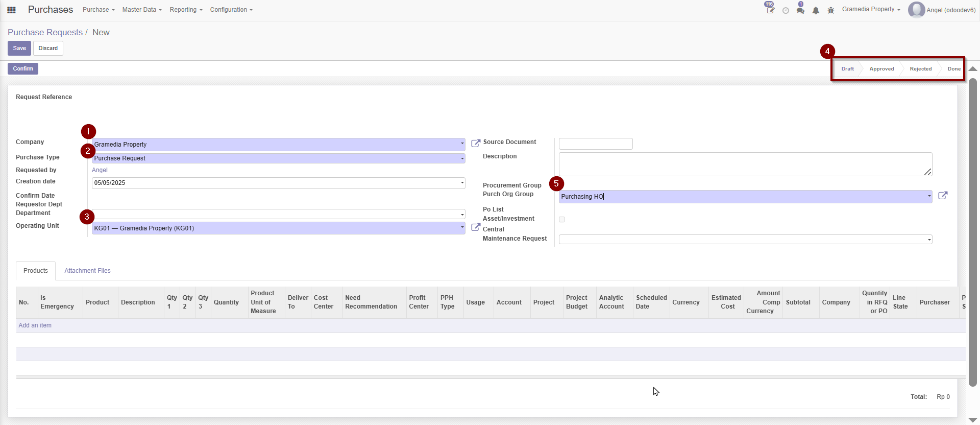Expand the Operating Unit dropdown
This screenshot has height=425, width=980.
[x=462, y=227]
